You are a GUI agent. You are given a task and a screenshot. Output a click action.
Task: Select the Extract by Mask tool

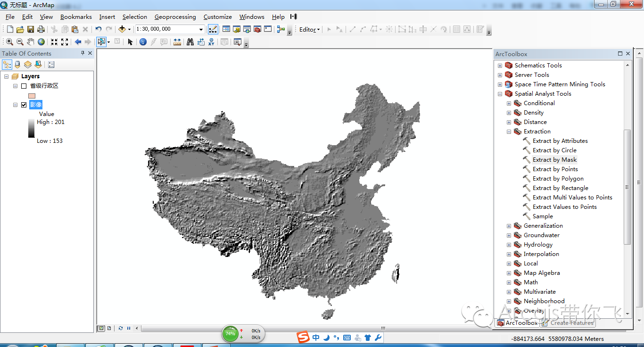(554, 160)
